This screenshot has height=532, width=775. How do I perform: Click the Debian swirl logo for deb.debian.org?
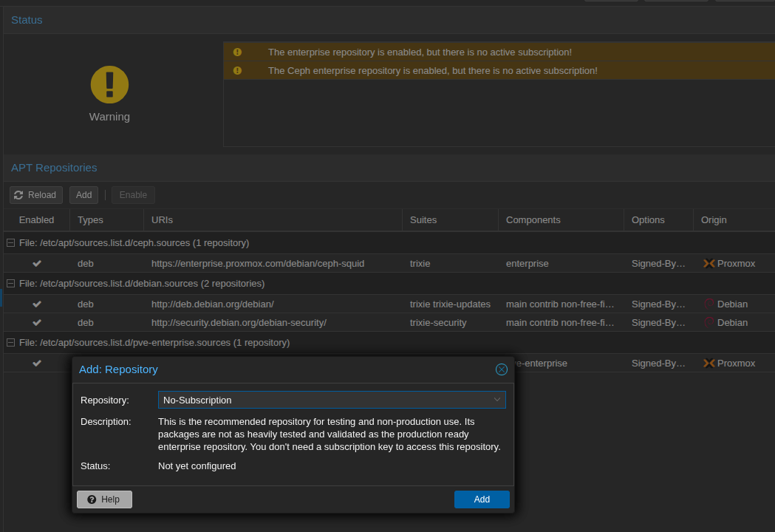coord(709,304)
